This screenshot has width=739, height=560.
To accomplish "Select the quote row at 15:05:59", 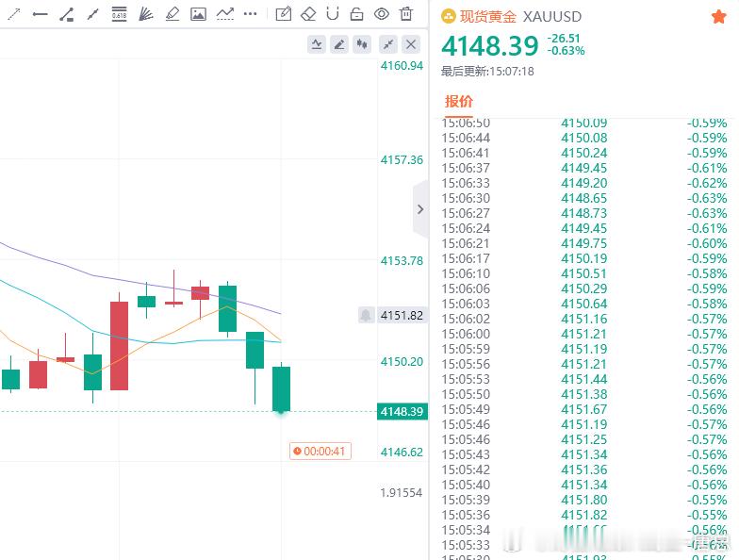I will click(584, 349).
